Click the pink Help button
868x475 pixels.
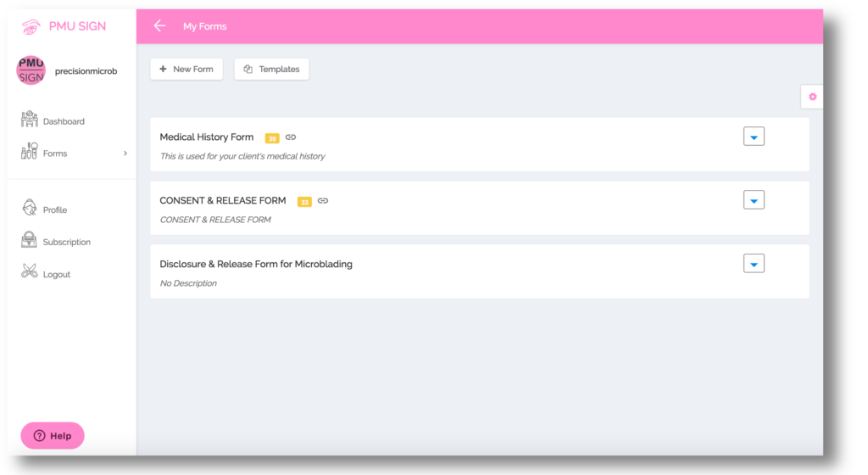point(53,436)
